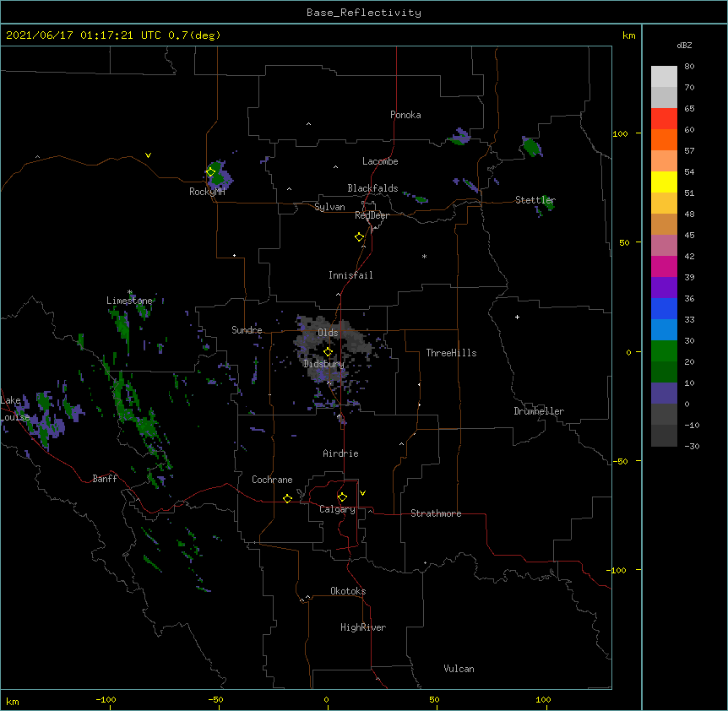Click the Innisfail city label
Screen dimensions: 728x711
click(x=350, y=275)
